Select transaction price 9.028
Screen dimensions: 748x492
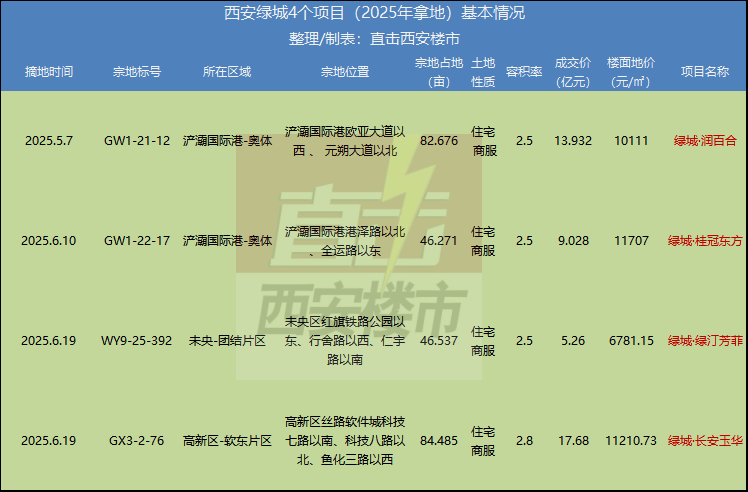(573, 241)
